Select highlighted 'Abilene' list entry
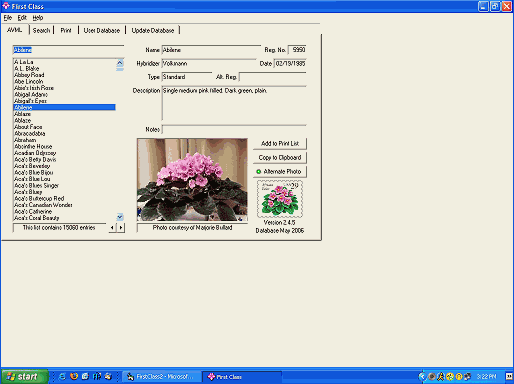Screen dimensions: 514x384 tap(64, 107)
